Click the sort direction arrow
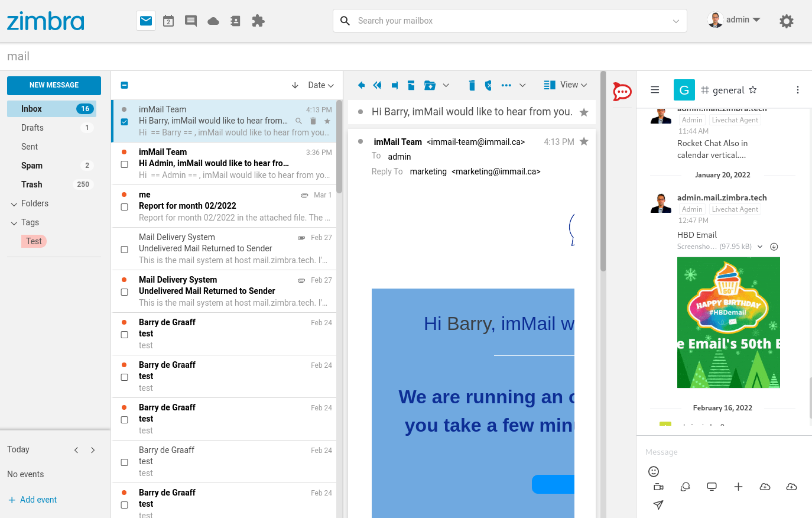This screenshot has width=812, height=518. click(295, 85)
